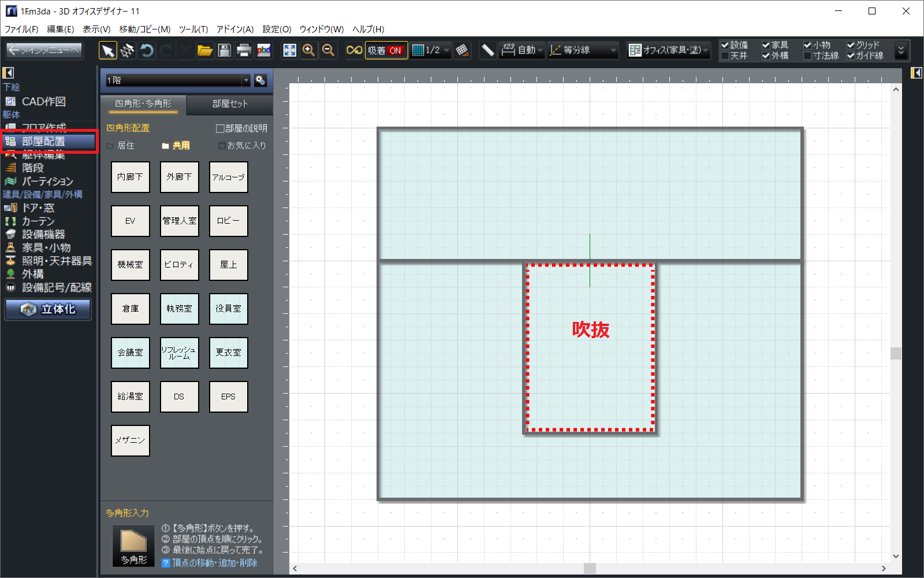Place a 会議室 room tile
The height and width of the screenshot is (578, 924).
(131, 353)
